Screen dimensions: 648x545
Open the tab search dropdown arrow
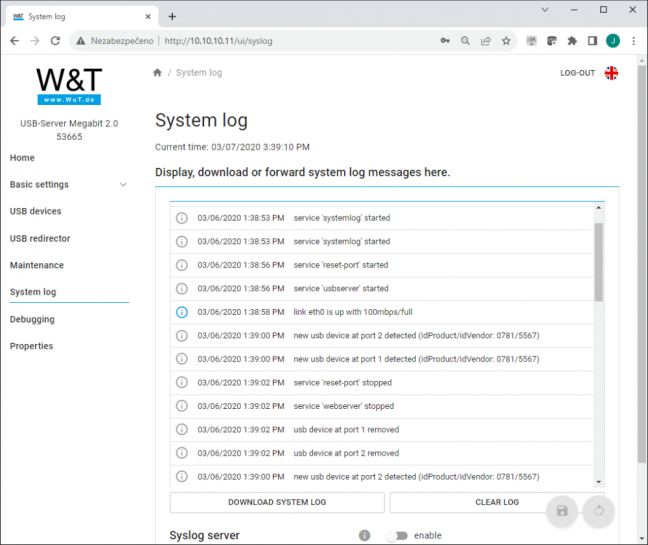coord(545,10)
